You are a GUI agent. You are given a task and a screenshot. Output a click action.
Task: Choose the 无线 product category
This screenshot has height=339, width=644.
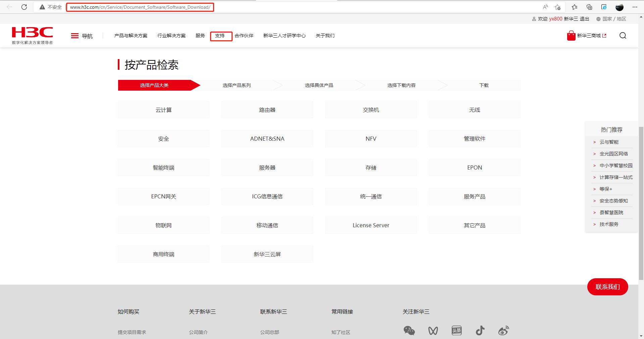pyautogui.click(x=475, y=110)
